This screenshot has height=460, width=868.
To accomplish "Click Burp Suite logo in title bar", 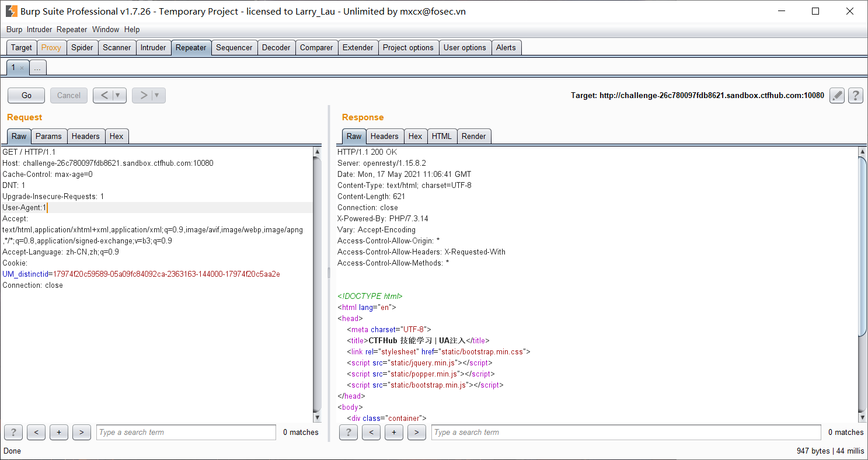I will coord(11,11).
